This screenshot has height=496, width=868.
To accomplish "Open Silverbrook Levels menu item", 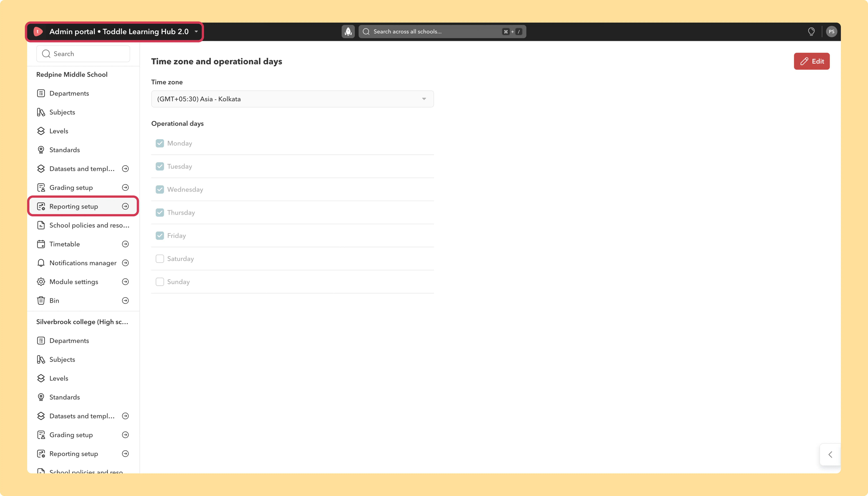I will (x=83, y=378).
